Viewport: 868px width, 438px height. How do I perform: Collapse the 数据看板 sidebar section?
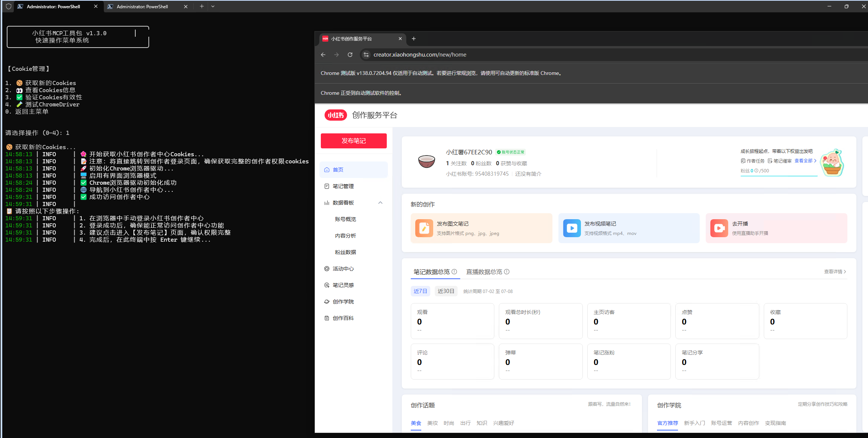tap(380, 203)
